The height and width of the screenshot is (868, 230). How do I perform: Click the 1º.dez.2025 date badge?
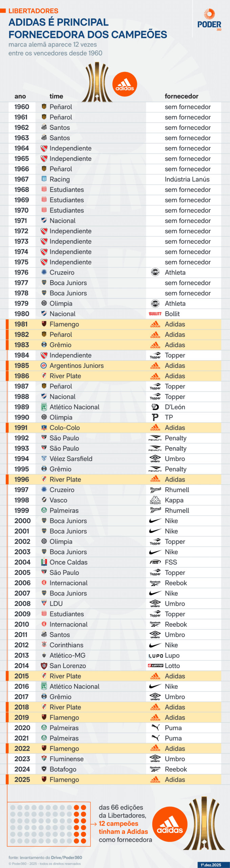click(210, 865)
